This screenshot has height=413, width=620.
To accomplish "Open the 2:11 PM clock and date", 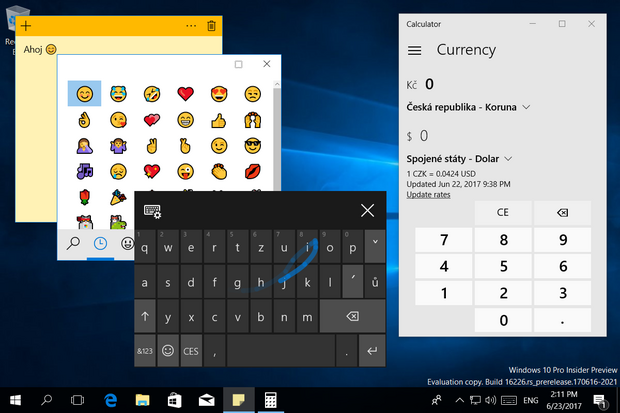I will pos(564,400).
